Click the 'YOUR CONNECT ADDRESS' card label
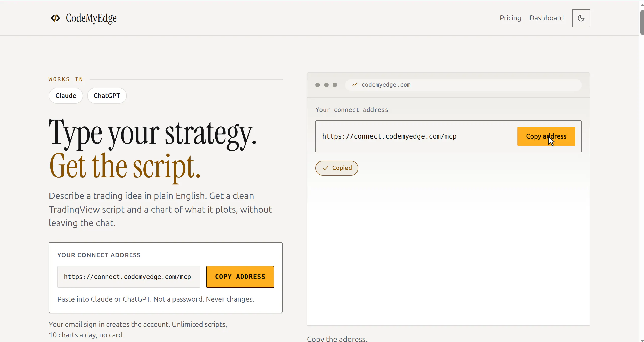The width and height of the screenshot is (644, 342). tap(99, 255)
